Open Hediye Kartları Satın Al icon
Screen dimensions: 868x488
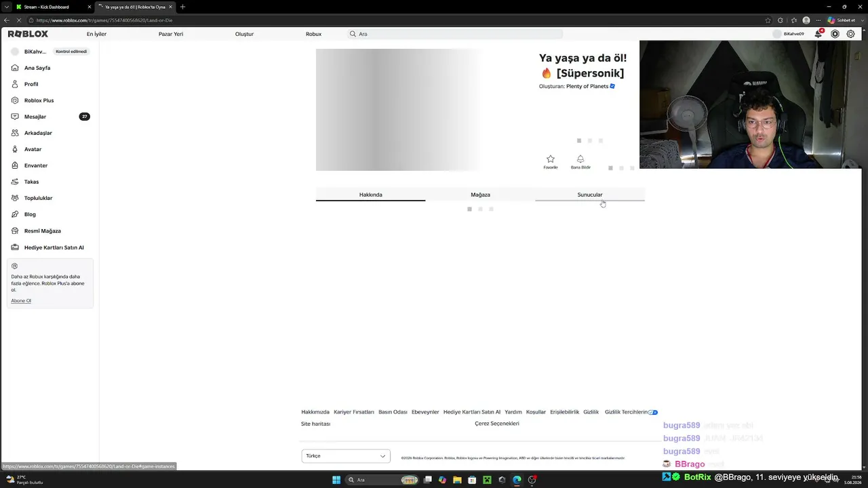(x=15, y=247)
